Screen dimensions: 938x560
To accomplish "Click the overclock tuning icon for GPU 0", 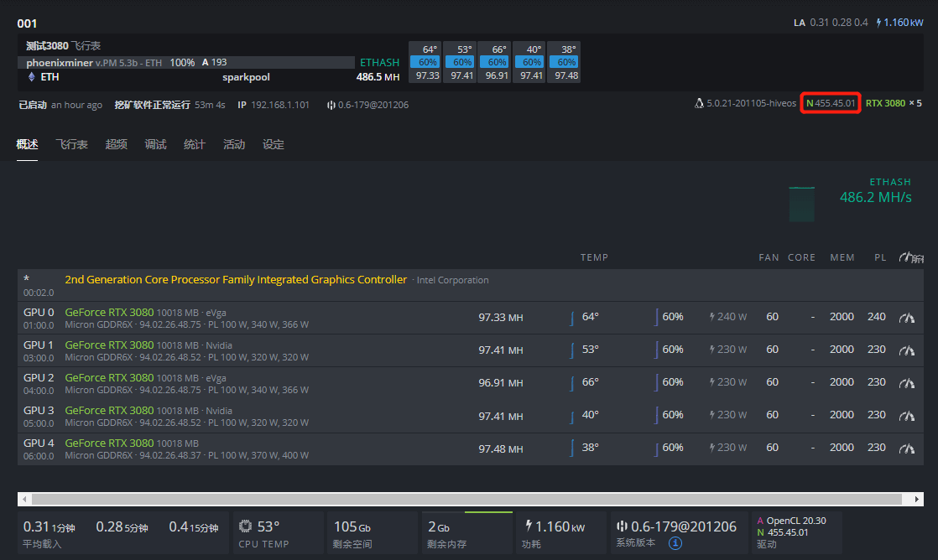I will coord(906,317).
